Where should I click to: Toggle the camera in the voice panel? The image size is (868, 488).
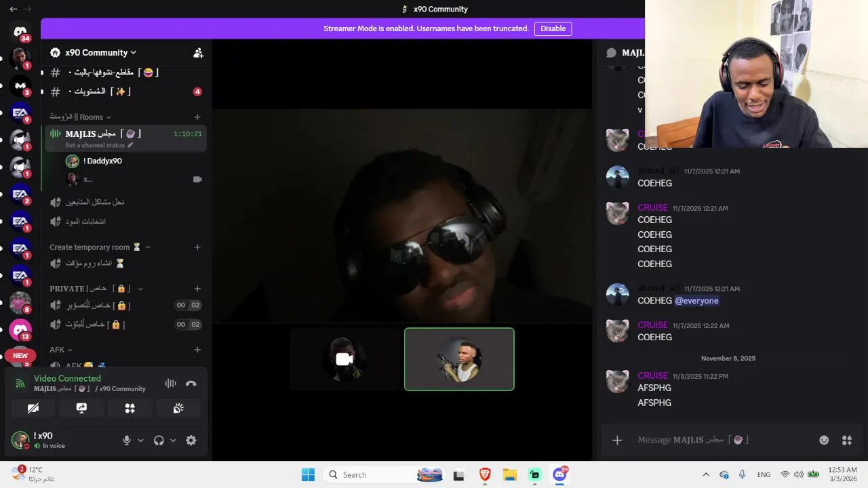pyautogui.click(x=33, y=408)
